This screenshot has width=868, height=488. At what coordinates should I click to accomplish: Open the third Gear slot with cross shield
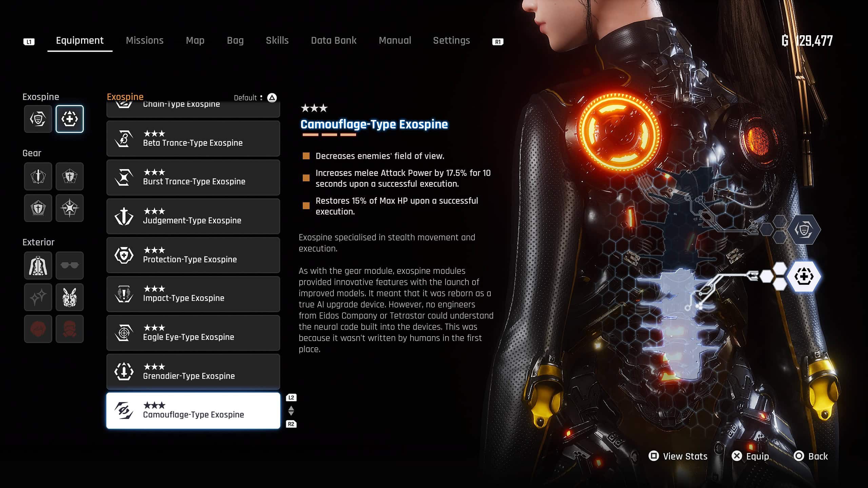38,208
